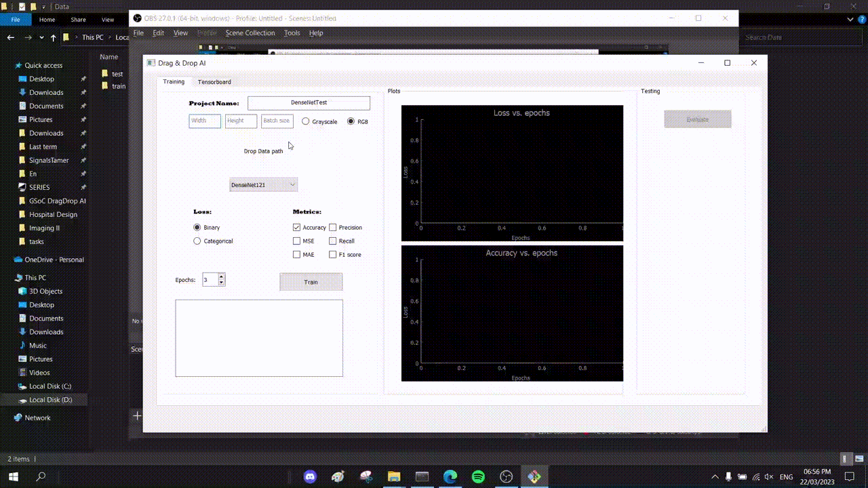Click Up arrow in File Explorer
The height and width of the screenshot is (488, 868).
(53, 37)
